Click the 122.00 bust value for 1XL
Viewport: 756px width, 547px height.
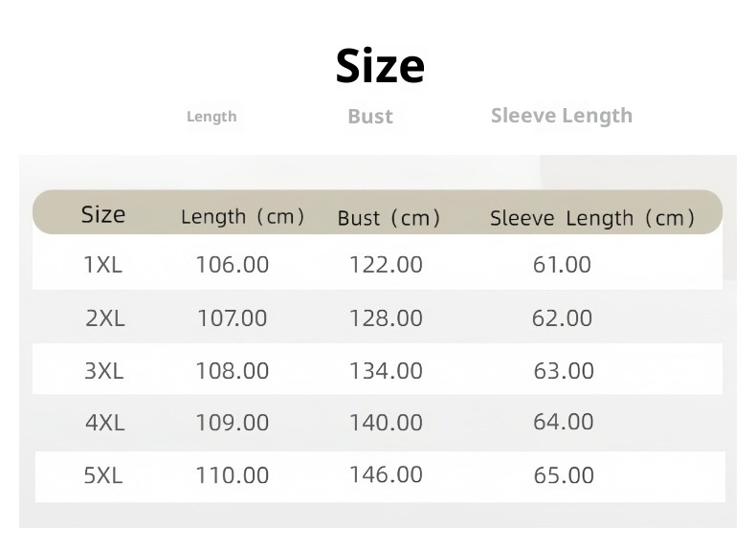point(386,265)
